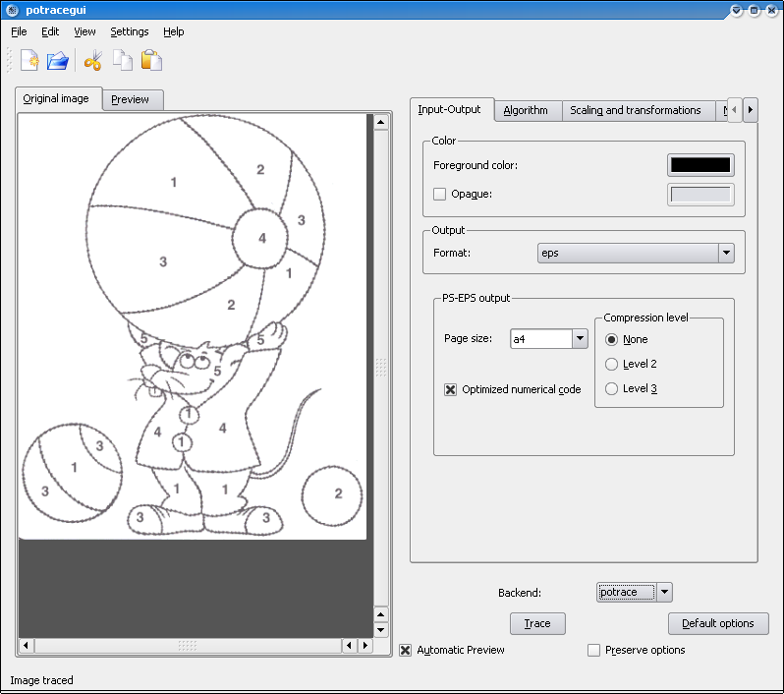Open the Help menu
The width and height of the screenshot is (784, 694).
(174, 32)
